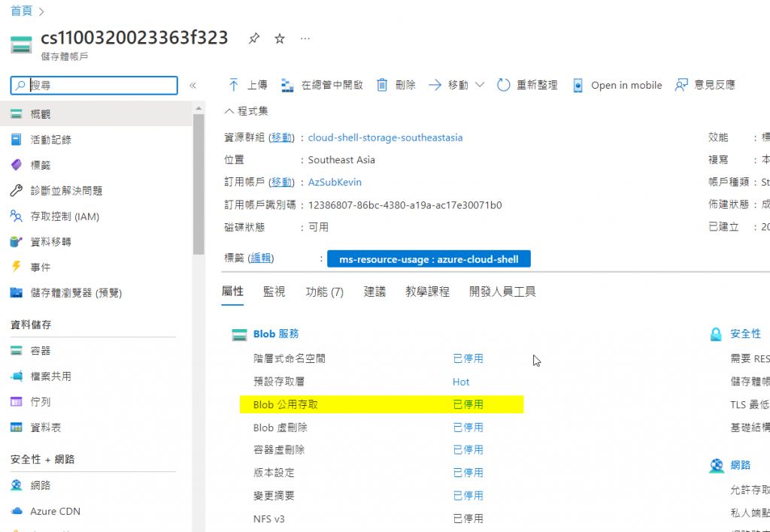Open Data migration (資料移轉)
Image resolution: width=770 pixels, height=532 pixels.
click(x=95, y=241)
